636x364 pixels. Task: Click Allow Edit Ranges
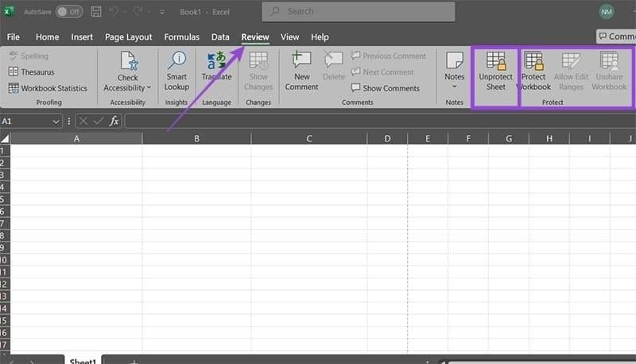pos(571,71)
